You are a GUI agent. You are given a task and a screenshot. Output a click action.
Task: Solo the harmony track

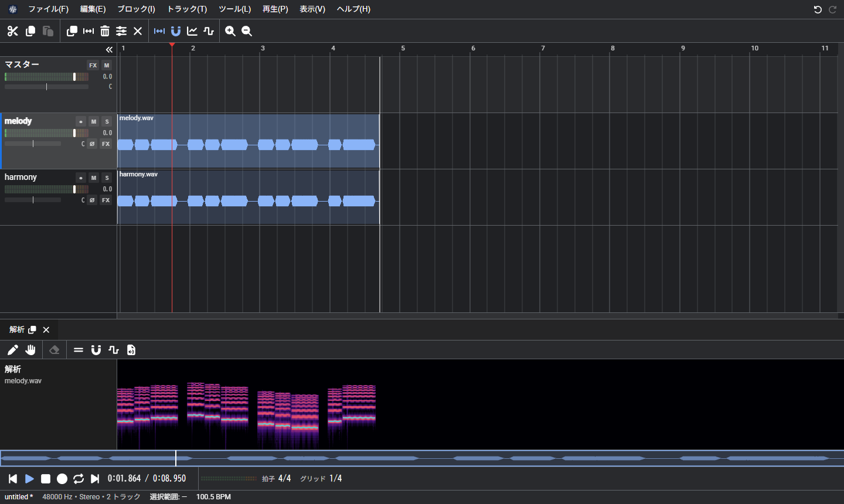click(107, 178)
